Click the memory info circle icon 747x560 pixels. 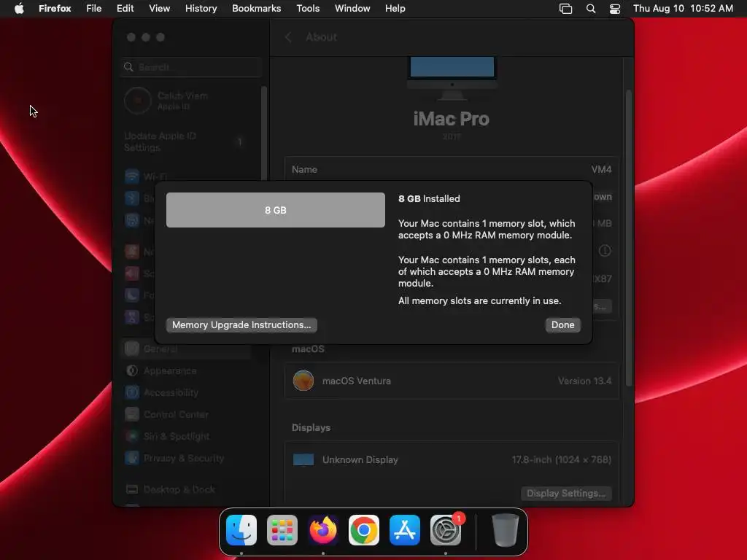[x=605, y=251]
